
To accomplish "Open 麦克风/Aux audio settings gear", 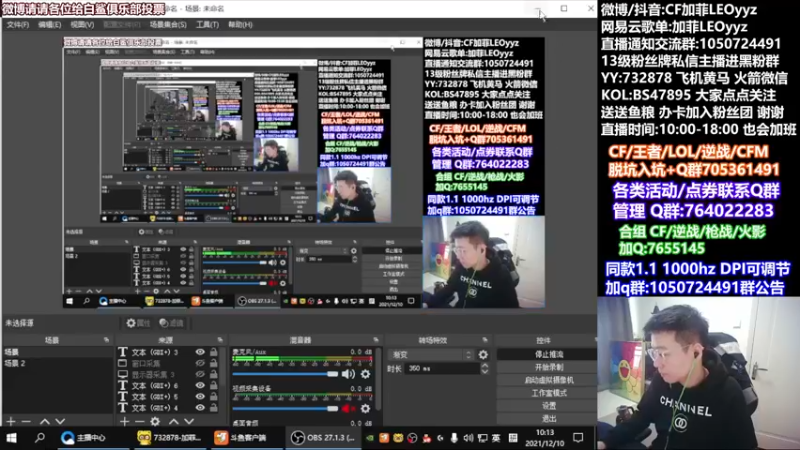I will (x=365, y=374).
